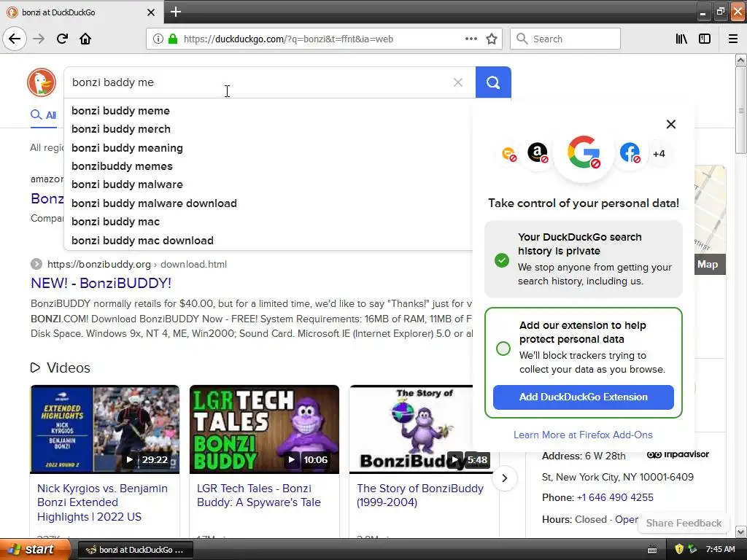
Task: Close the personal data popup
Action: 671,124
